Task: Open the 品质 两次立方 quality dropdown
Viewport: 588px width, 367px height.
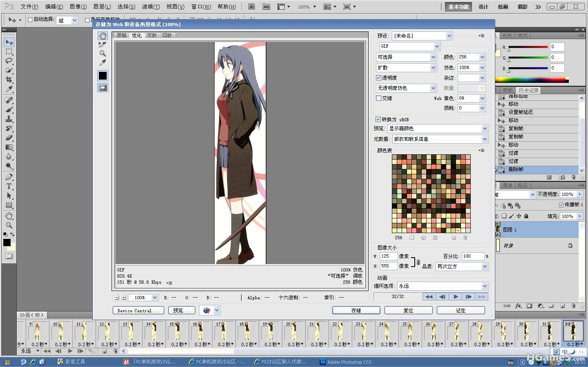Action: tap(462, 267)
